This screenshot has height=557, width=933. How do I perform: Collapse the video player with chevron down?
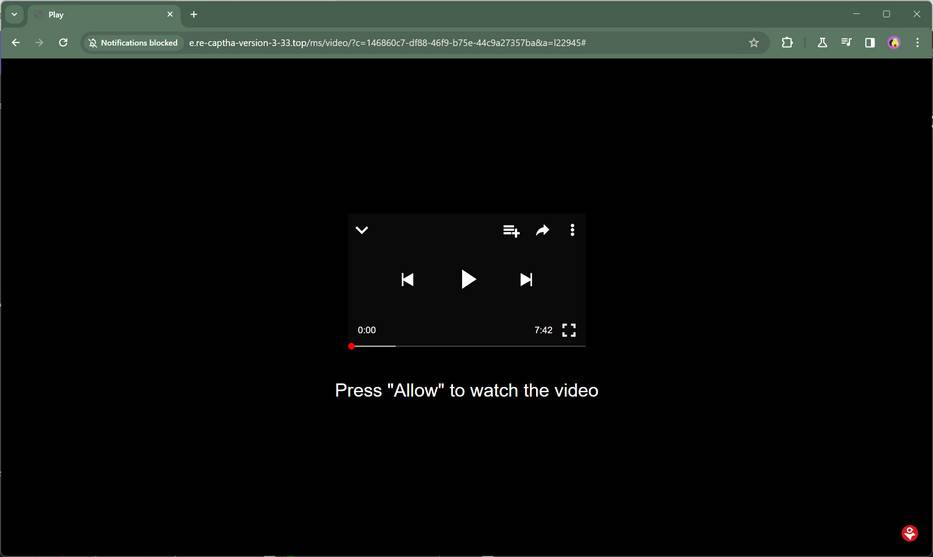tap(362, 230)
